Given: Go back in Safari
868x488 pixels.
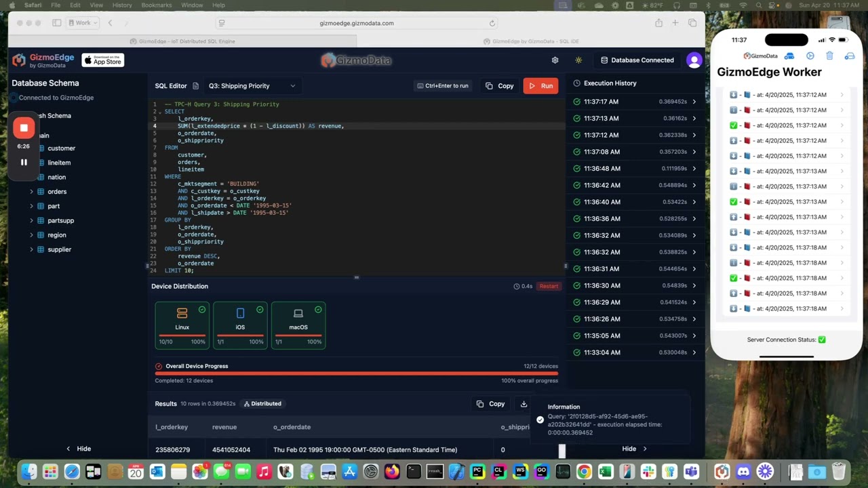Looking at the screenshot, I should click(x=110, y=23).
